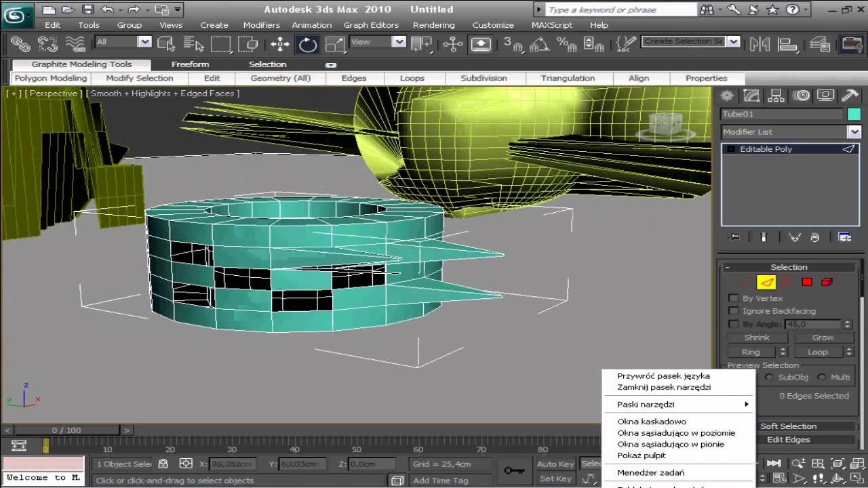Click the Bind to Space Warp tool
The image size is (868, 488).
[75, 45]
